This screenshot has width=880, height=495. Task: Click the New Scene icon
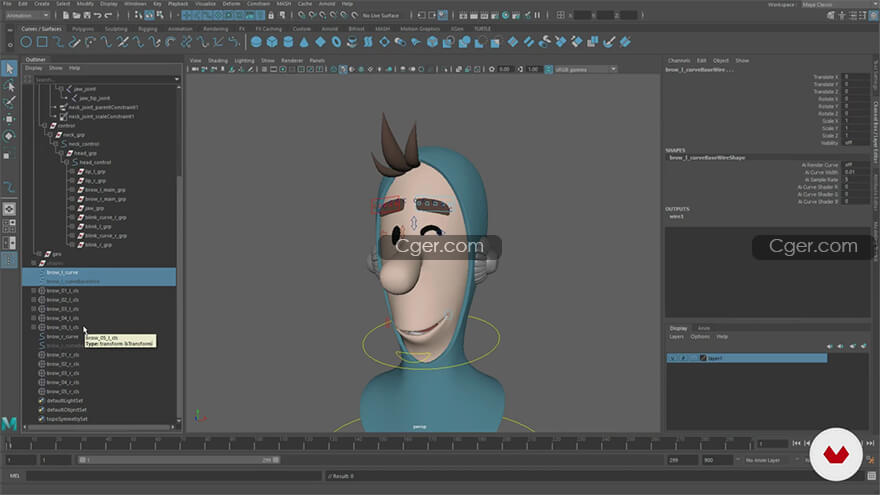pyautogui.click(x=66, y=15)
